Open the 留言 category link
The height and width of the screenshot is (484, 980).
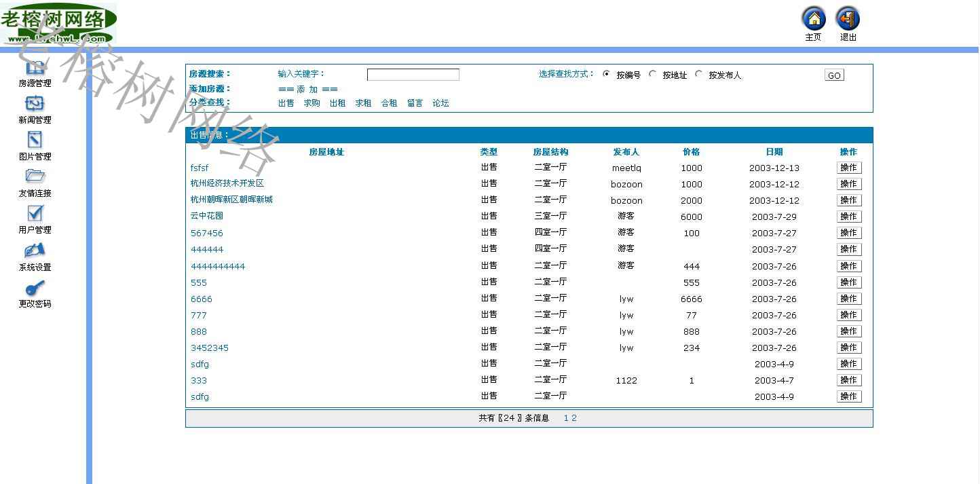point(415,103)
